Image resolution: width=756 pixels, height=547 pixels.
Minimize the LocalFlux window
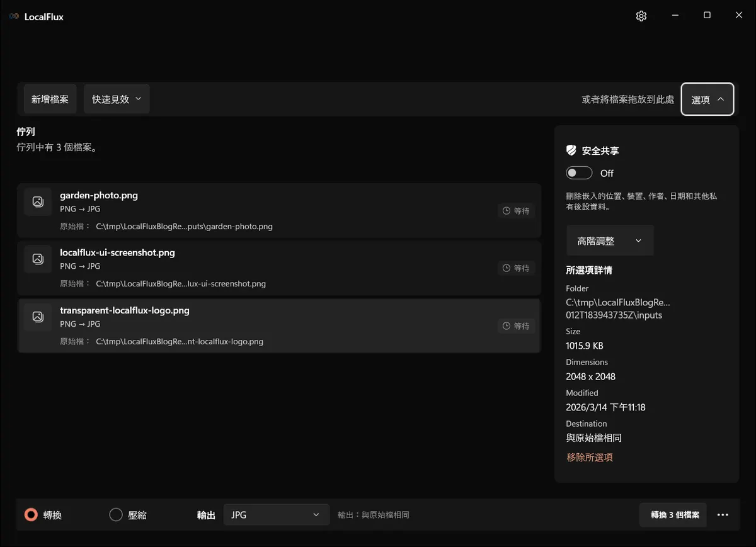[x=675, y=16]
